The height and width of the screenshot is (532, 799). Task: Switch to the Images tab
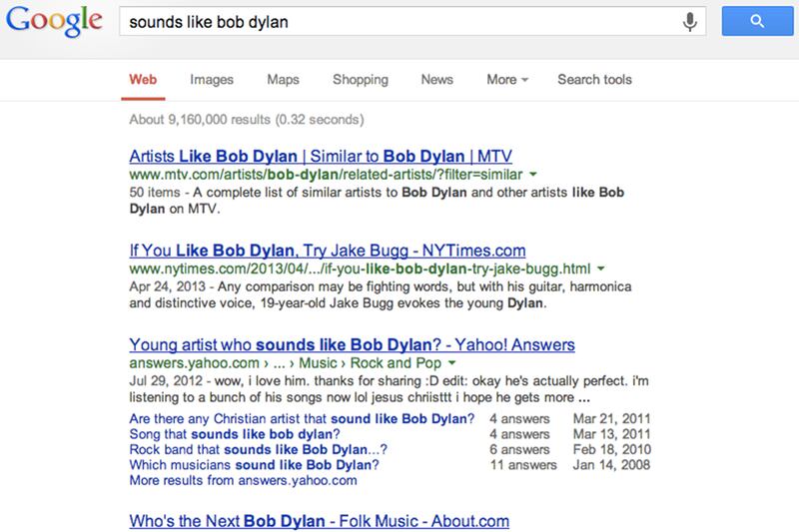[x=211, y=80]
